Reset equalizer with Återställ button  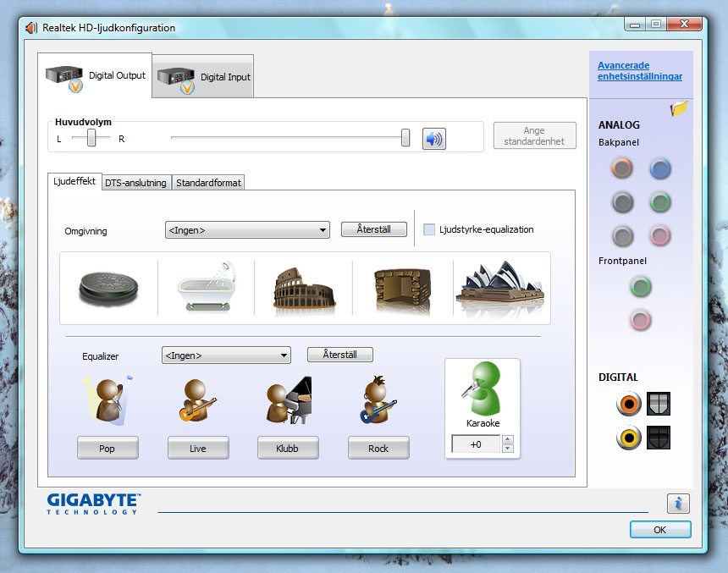[x=339, y=355]
